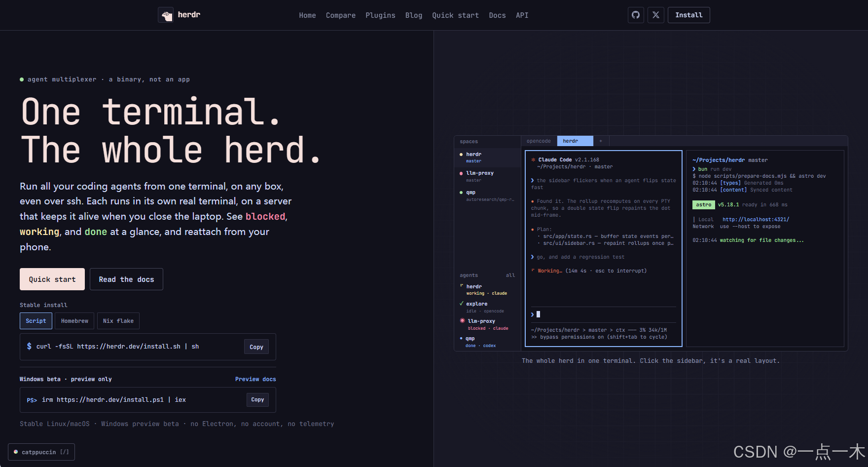
Task: Select the qmp space in sidebar
Action: click(487, 195)
